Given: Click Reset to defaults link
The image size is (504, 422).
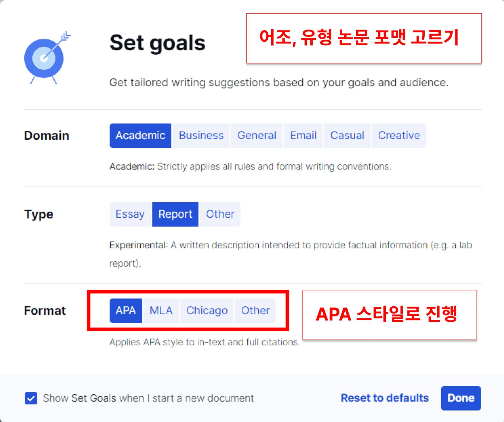Looking at the screenshot, I should [x=384, y=398].
